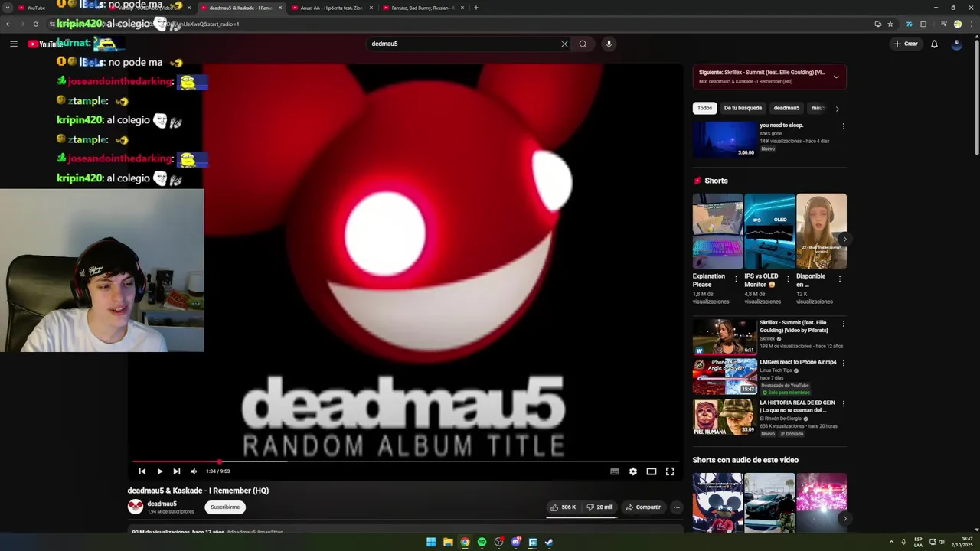Viewport: 980px width, 551px height.
Task: Open the deadmau5 channel name link
Action: point(162,504)
